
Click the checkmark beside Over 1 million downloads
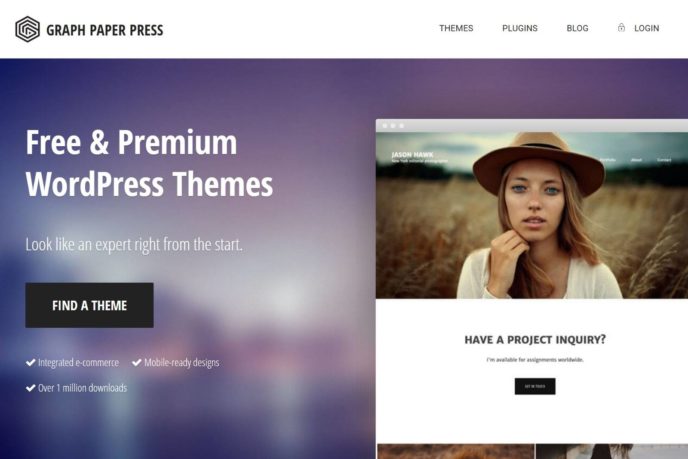(30, 388)
